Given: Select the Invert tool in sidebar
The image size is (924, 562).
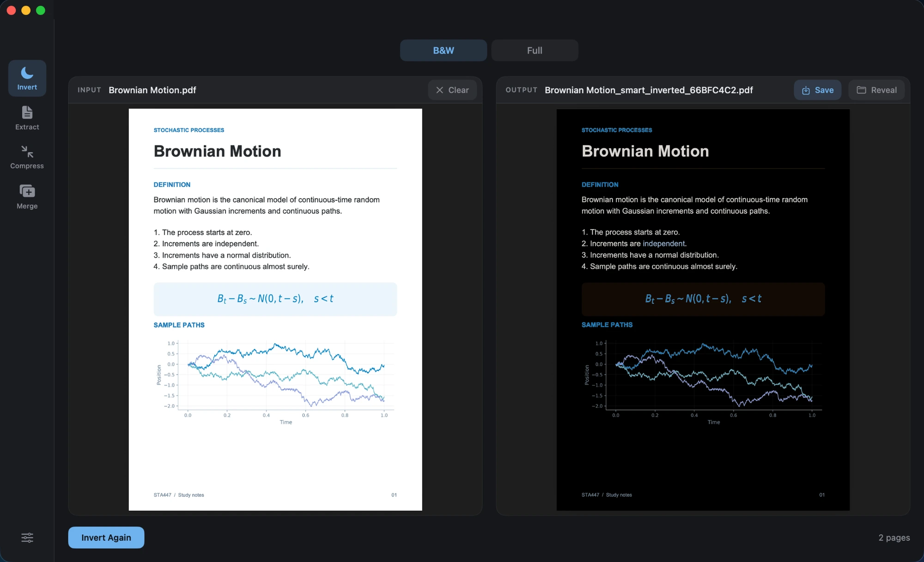Looking at the screenshot, I should (27, 78).
